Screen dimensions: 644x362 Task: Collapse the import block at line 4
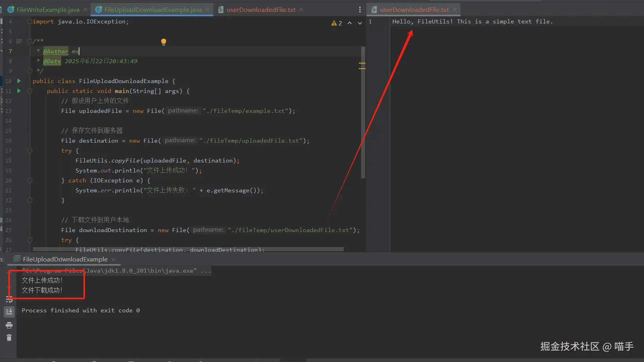click(30, 21)
